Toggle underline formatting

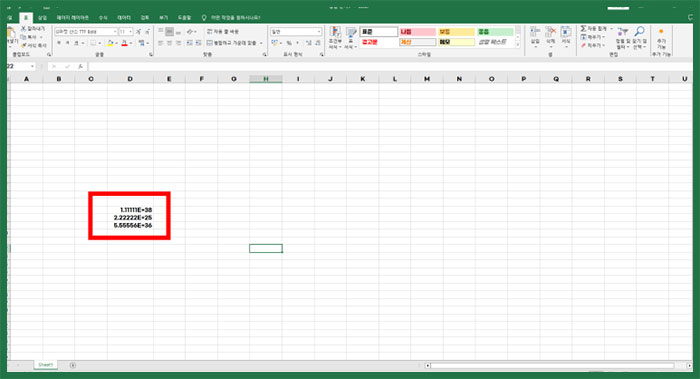tap(76, 43)
